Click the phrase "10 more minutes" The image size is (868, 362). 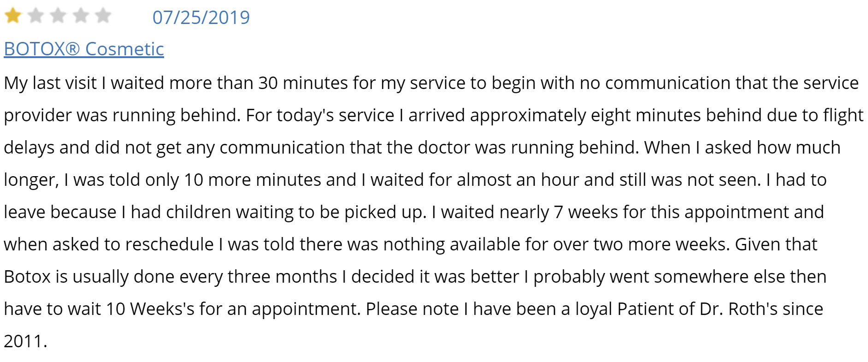click(x=271, y=180)
